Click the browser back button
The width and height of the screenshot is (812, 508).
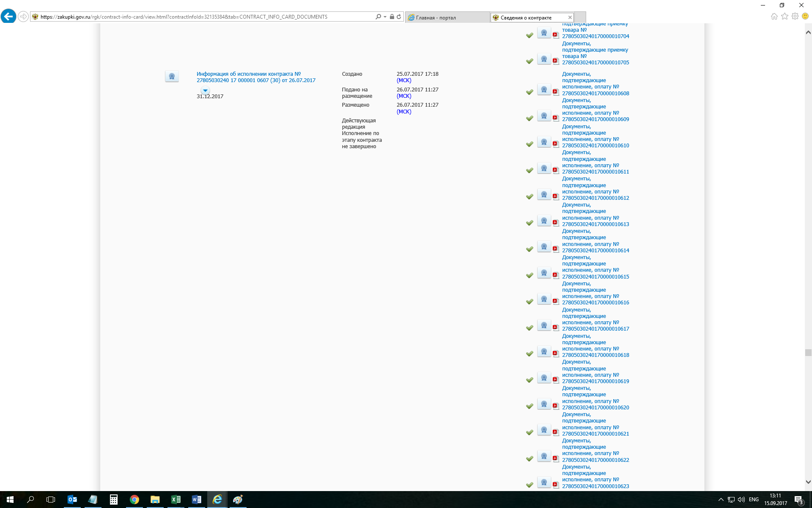point(8,17)
